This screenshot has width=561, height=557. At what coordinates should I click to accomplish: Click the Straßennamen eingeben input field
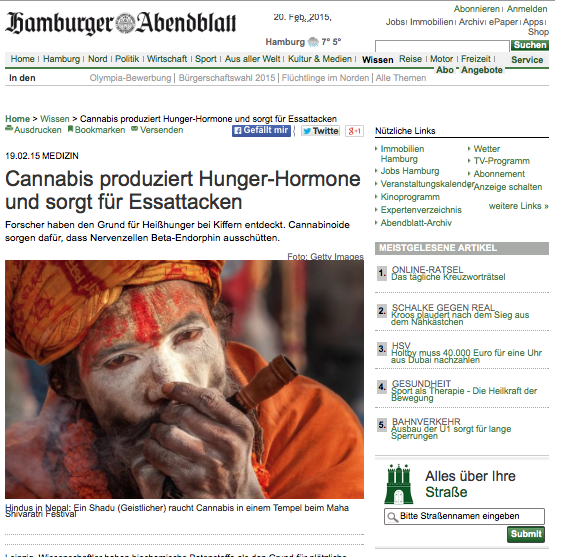click(x=464, y=516)
